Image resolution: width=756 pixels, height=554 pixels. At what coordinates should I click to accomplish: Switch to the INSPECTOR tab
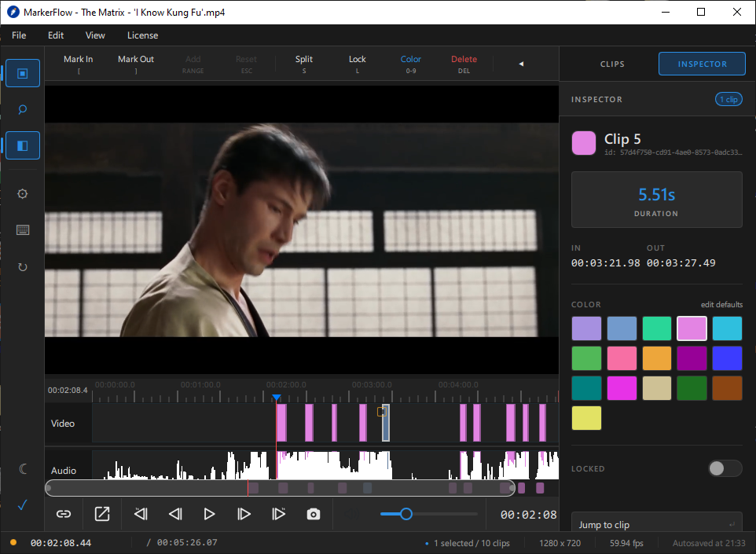pos(702,64)
